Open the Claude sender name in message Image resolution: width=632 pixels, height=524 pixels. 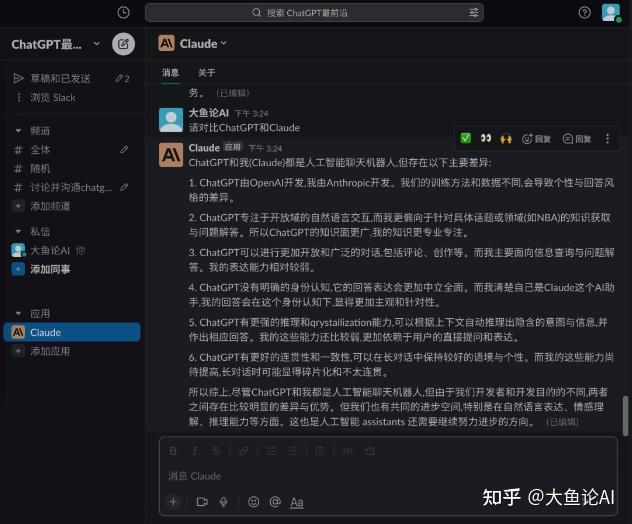[204, 148]
